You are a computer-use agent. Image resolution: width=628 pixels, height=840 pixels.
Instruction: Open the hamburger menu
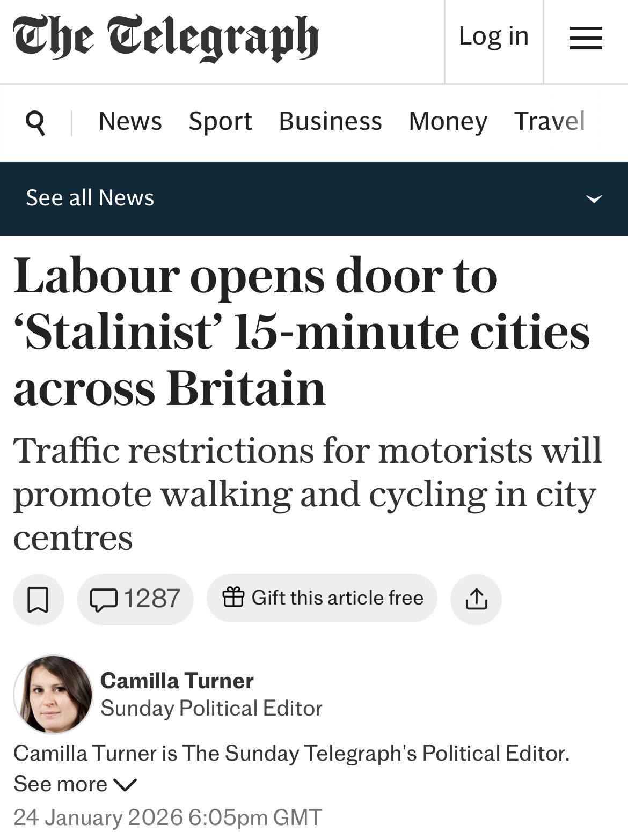point(586,39)
